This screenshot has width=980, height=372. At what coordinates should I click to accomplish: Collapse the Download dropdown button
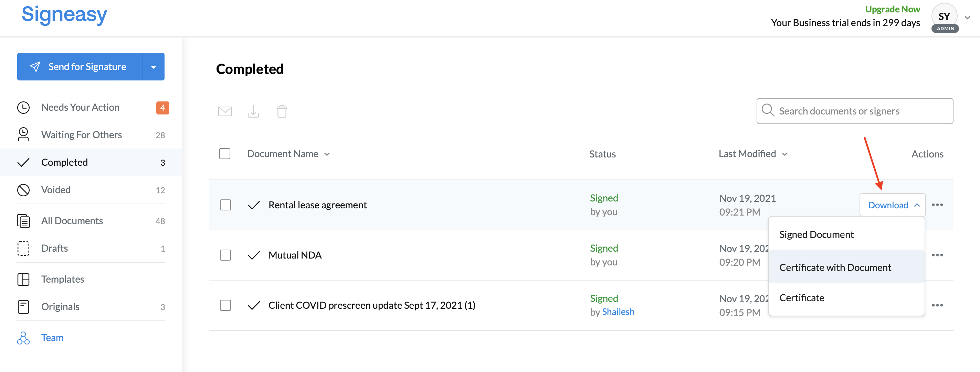click(893, 205)
